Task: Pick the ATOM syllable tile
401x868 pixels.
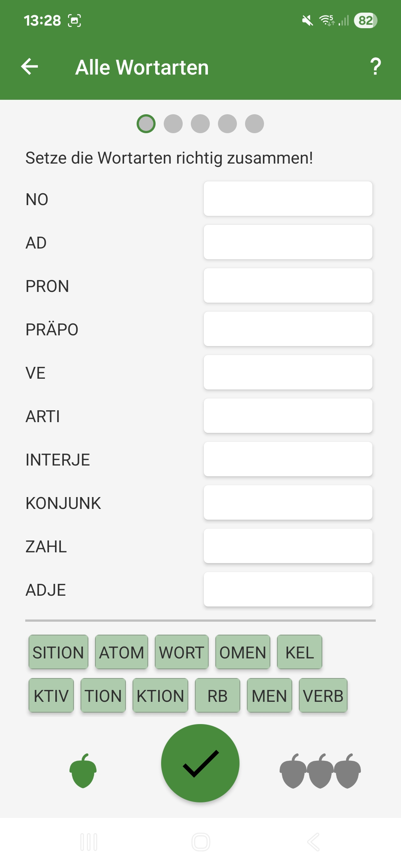Action: pyautogui.click(x=121, y=652)
